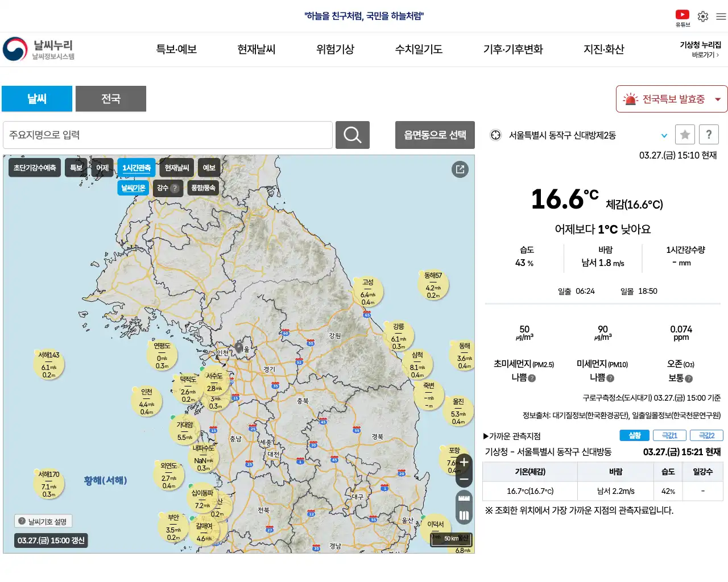Switch to the 전국 tab
This screenshot has height=582, width=728.
[111, 98]
